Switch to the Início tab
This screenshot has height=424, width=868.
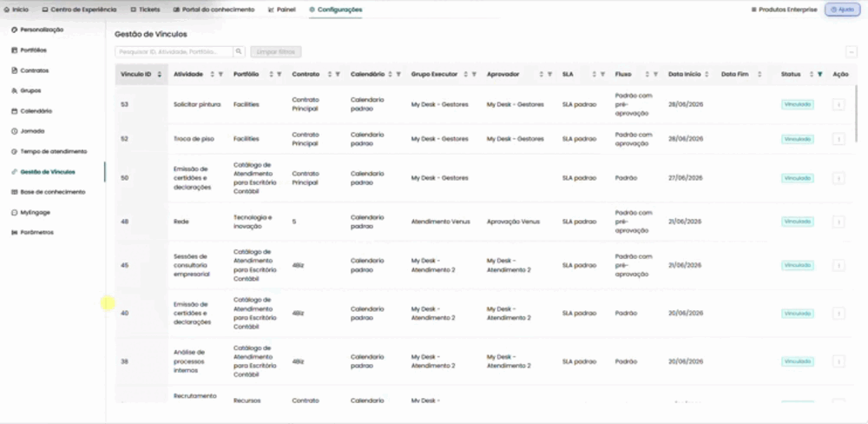(16, 10)
